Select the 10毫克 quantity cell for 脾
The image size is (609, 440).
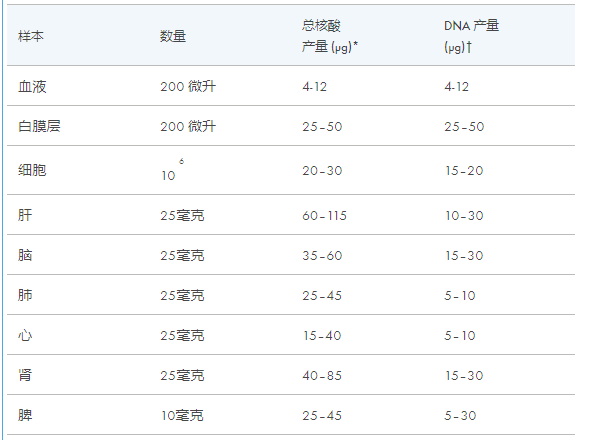182,415
